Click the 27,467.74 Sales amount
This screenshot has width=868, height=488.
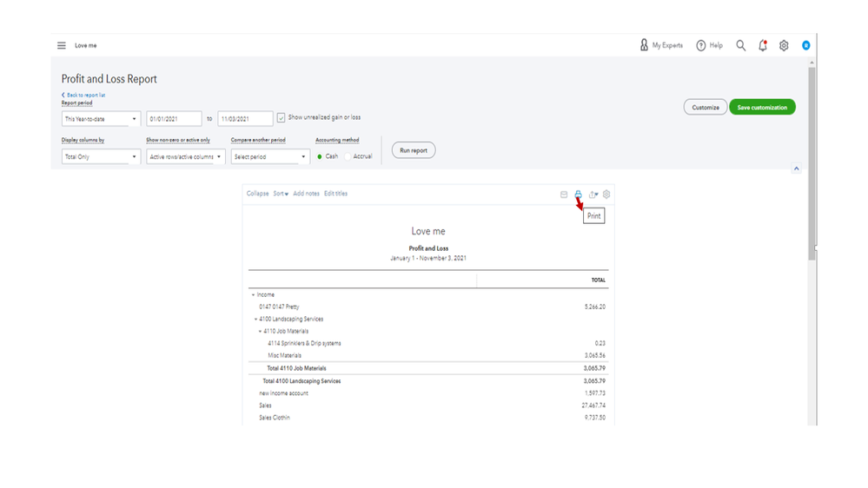pos(593,406)
